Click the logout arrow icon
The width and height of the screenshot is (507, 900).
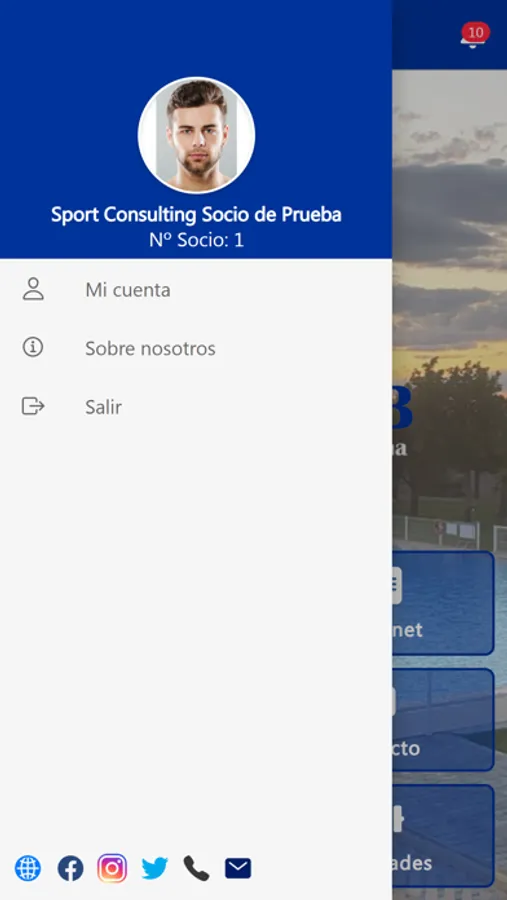[33, 406]
